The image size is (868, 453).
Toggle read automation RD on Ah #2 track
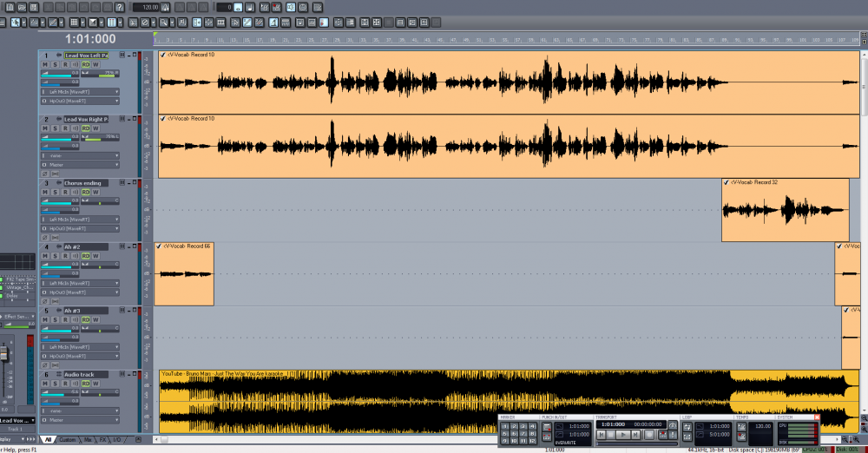click(86, 256)
